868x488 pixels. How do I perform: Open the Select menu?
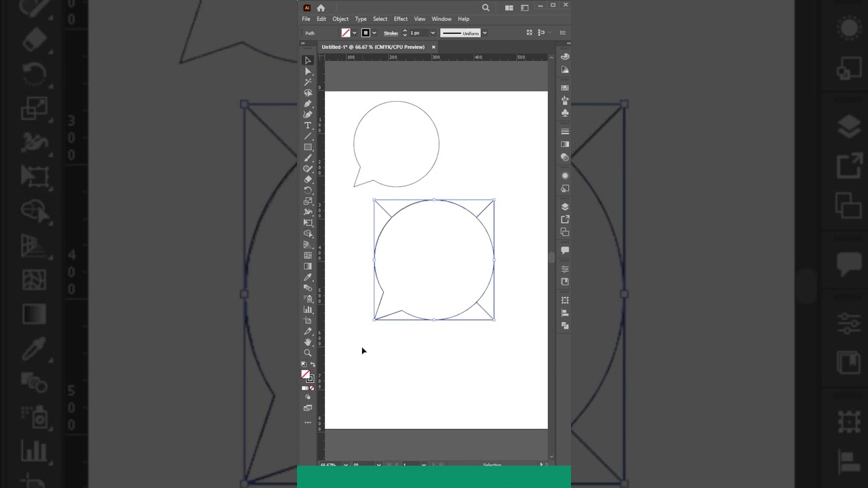tap(380, 19)
